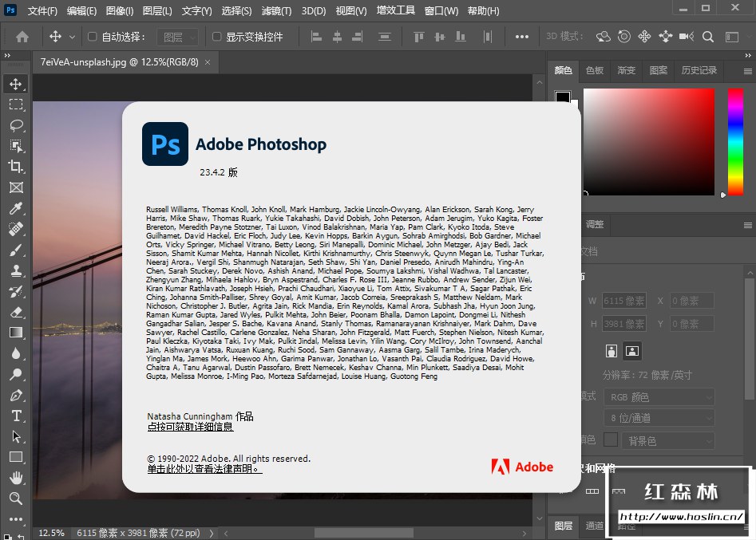This screenshot has width=756, height=540.
Task: Select the Frame tool
Action: pyautogui.click(x=16, y=187)
